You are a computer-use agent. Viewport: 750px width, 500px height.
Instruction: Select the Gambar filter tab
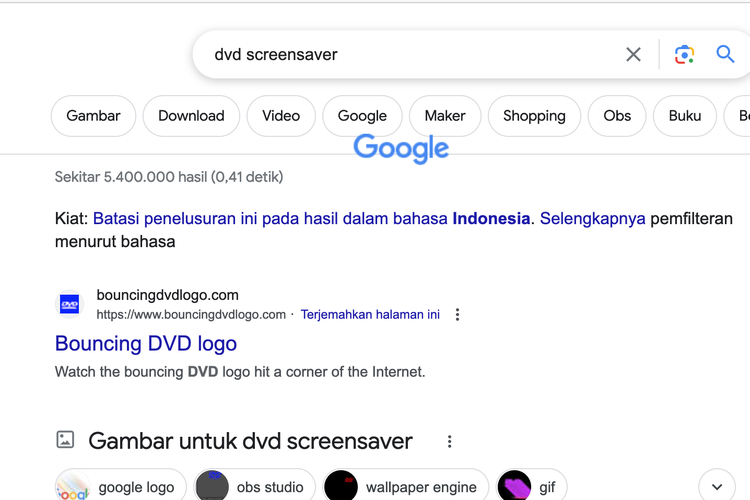click(93, 116)
